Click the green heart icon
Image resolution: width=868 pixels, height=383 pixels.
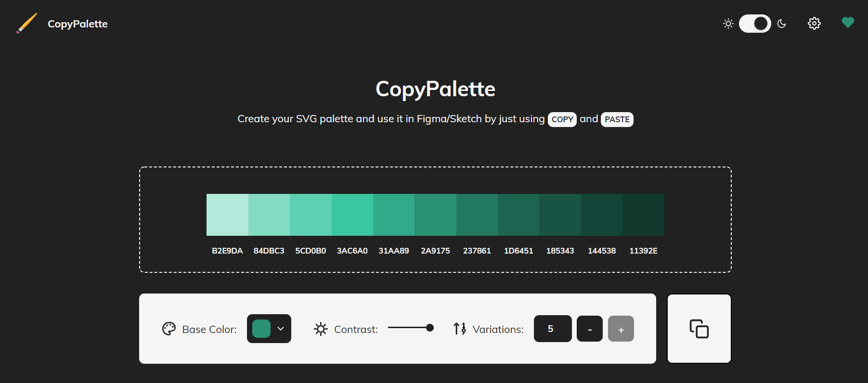[848, 23]
